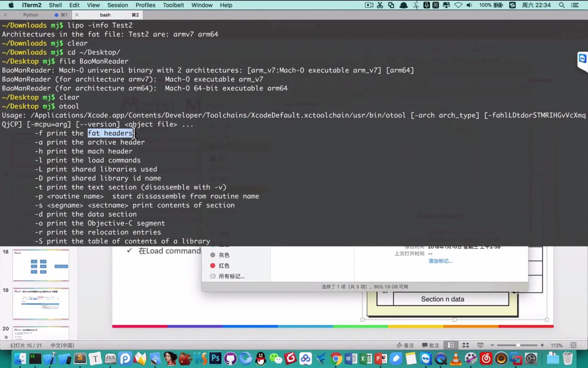Open the Terminal icon in the Dock
The height and width of the screenshot is (368, 588).
[35, 358]
